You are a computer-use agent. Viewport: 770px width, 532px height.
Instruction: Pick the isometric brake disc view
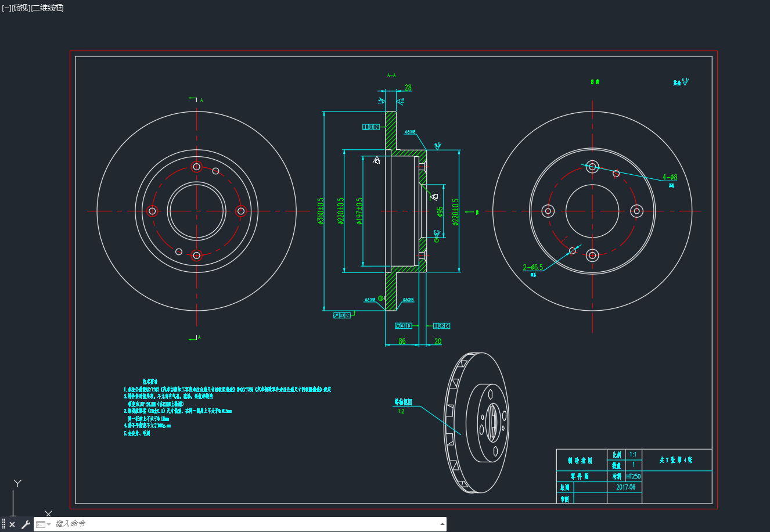click(x=477, y=422)
